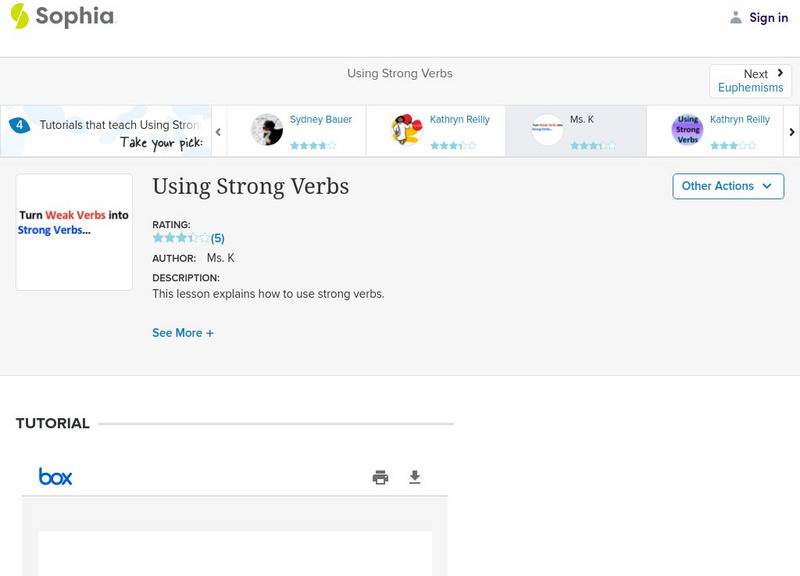The image size is (800, 576).
Task: Click the Using Strong Verbs title text
Action: click(250, 187)
